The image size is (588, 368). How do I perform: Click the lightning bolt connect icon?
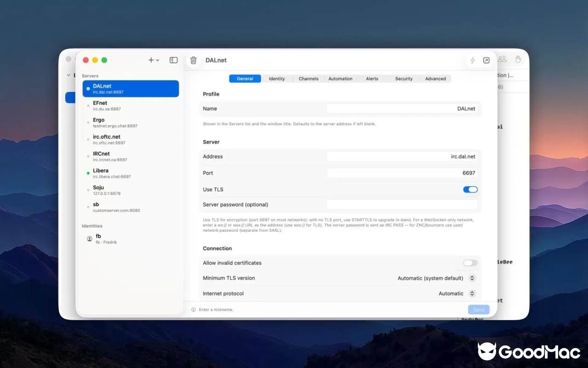click(x=472, y=60)
